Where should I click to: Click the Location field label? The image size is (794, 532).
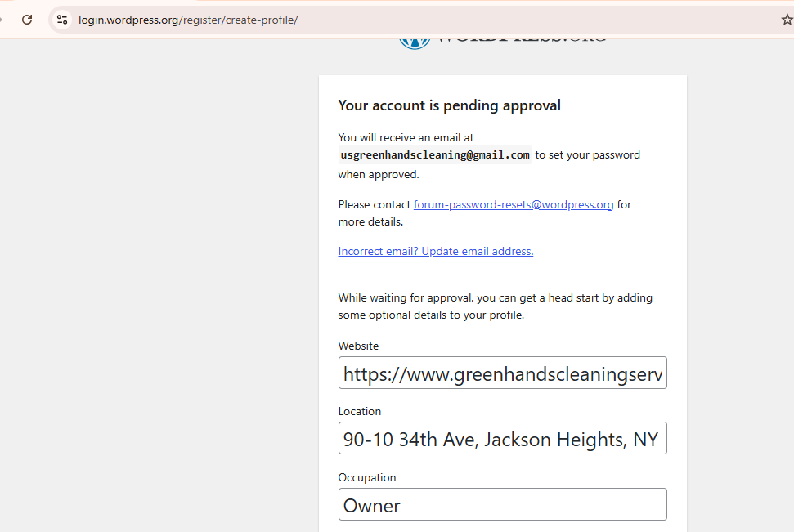tap(360, 412)
